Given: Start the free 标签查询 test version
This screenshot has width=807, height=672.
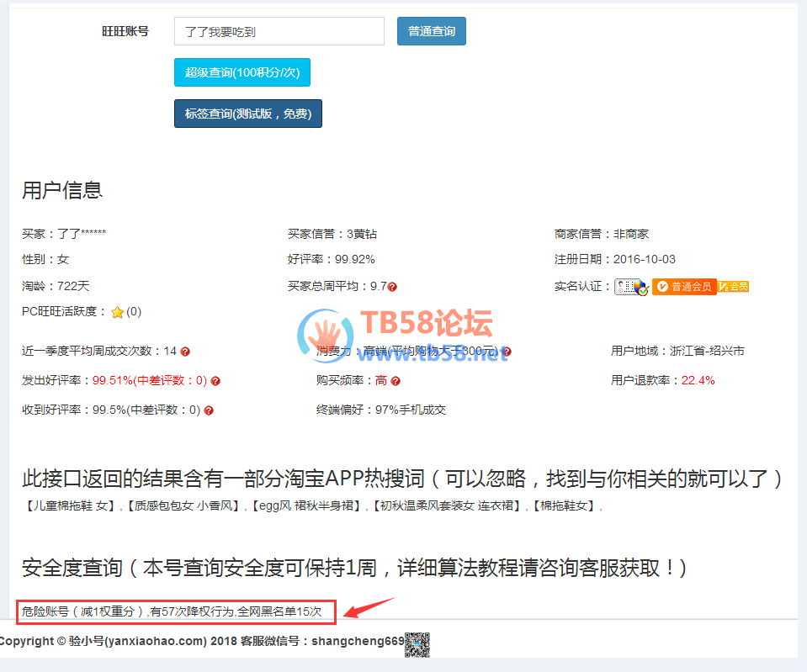Looking at the screenshot, I should pos(247,114).
